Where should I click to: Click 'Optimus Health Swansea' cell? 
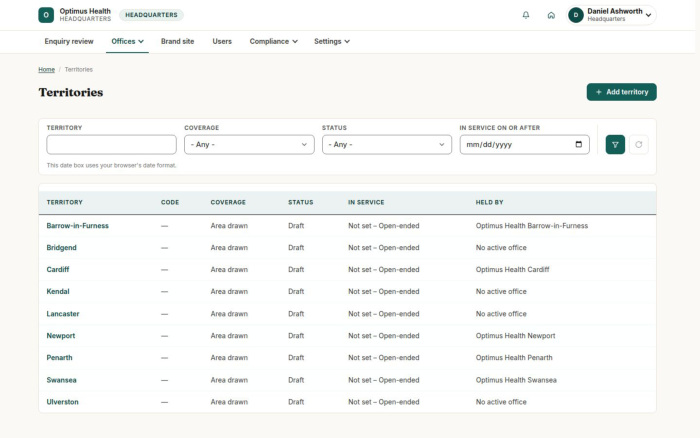point(516,380)
